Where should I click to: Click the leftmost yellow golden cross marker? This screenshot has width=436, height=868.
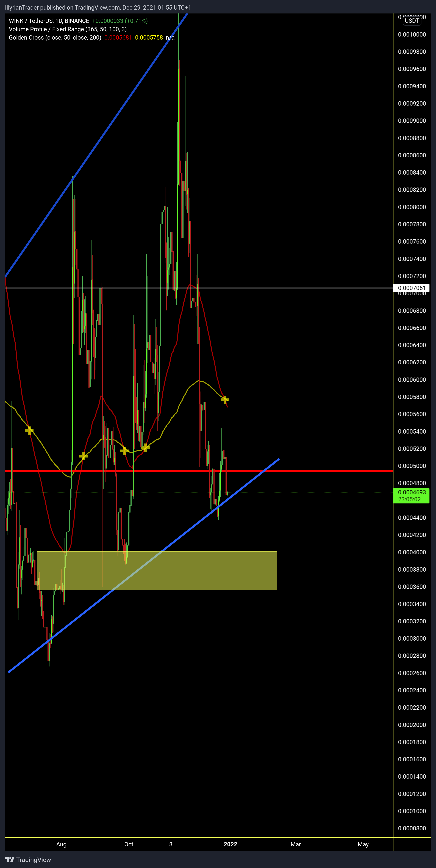pos(29,431)
